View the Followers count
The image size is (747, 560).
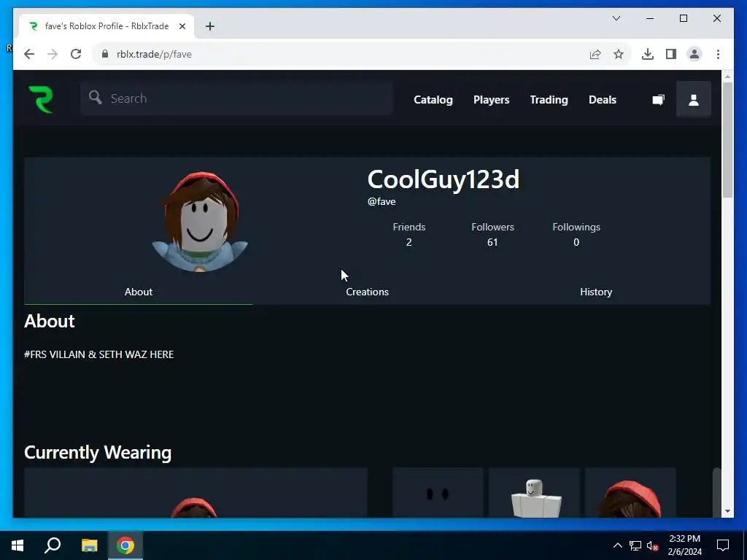pos(492,234)
